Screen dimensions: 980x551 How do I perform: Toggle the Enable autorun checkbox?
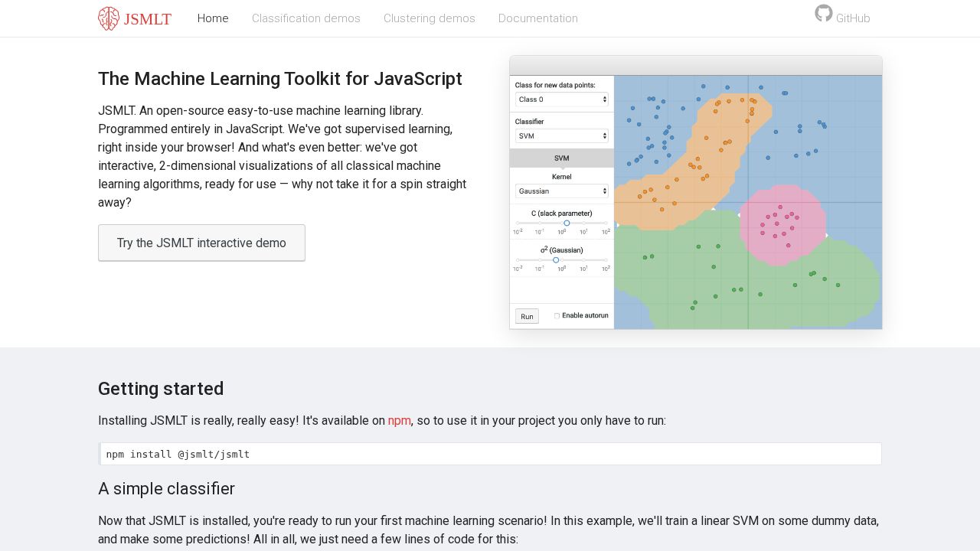pos(557,315)
